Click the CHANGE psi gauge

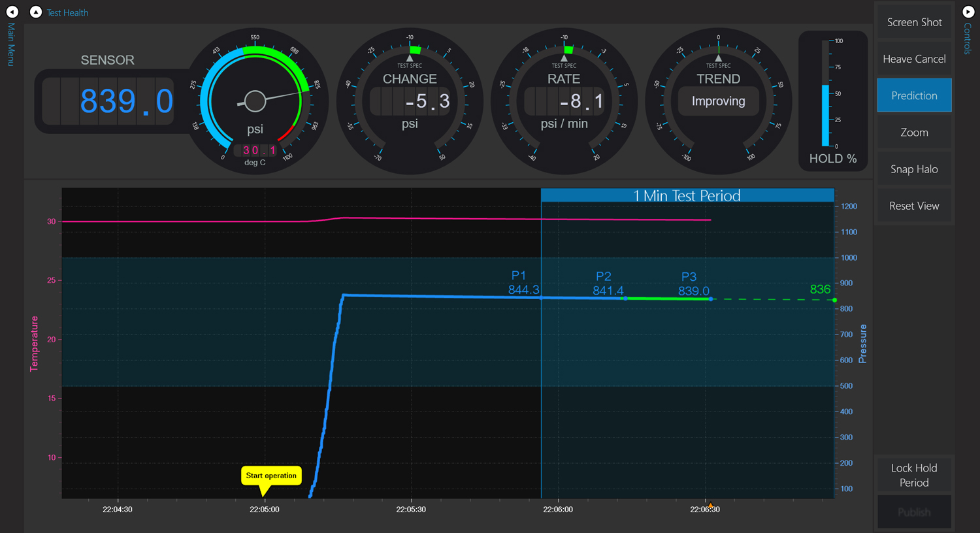point(410,101)
